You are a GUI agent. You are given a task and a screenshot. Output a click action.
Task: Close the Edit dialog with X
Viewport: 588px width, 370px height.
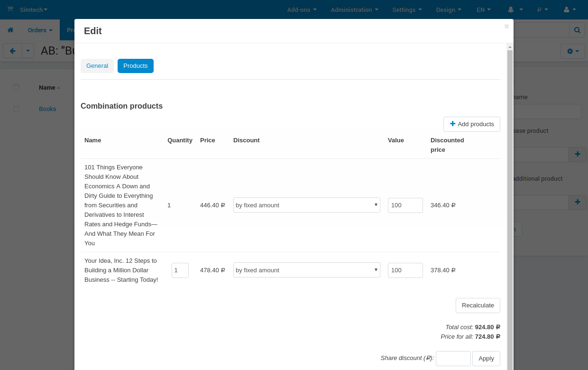click(506, 27)
